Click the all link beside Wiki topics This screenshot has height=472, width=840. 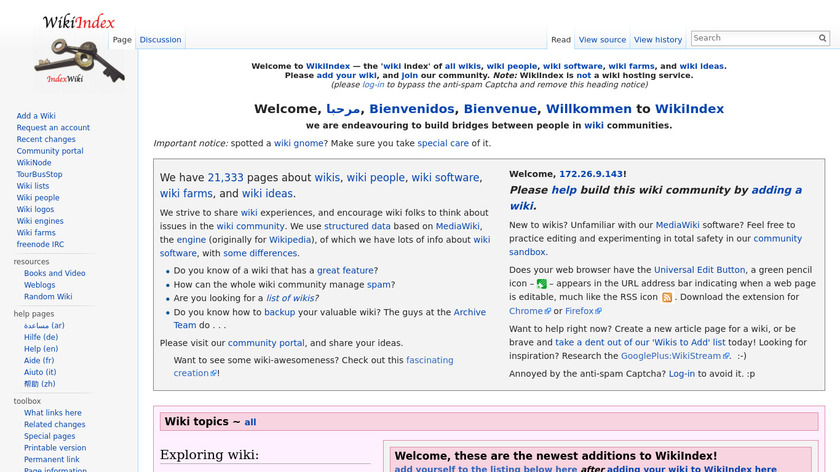(x=250, y=422)
